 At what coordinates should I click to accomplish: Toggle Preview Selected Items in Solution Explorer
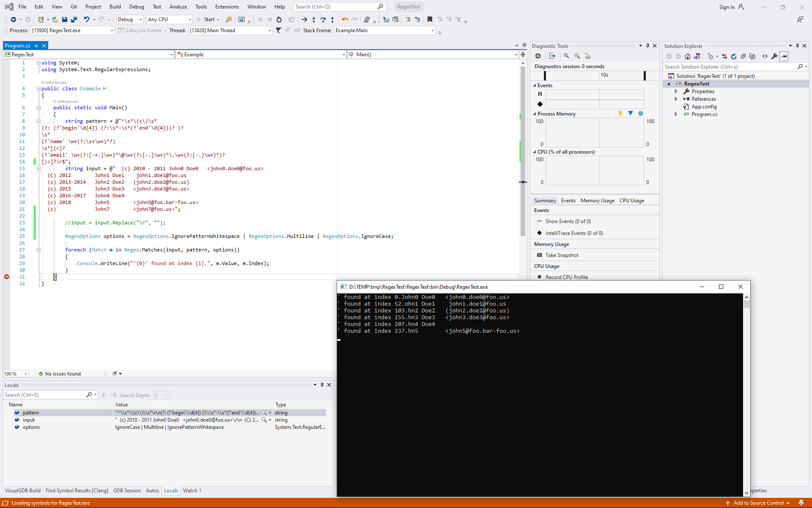[x=784, y=56]
